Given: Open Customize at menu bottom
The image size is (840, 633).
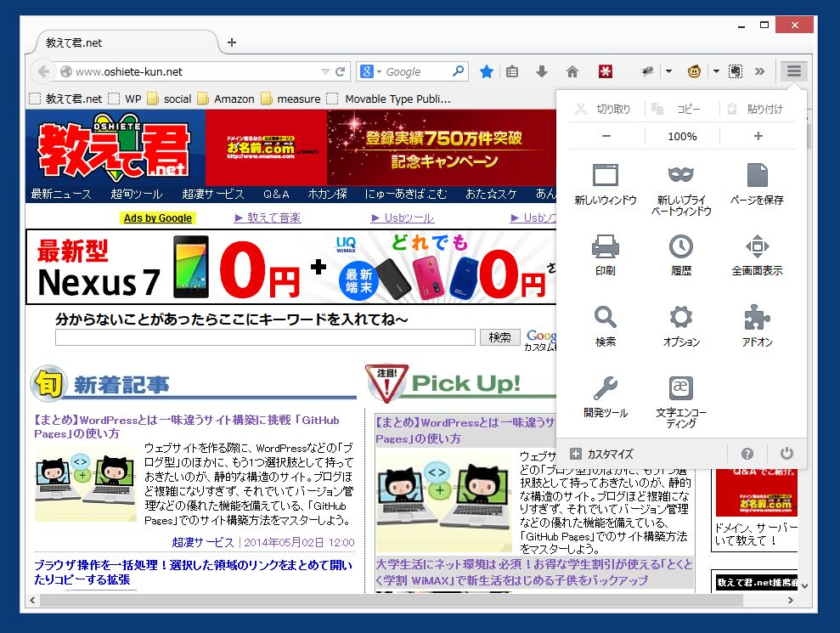Looking at the screenshot, I should pyautogui.click(x=601, y=454).
